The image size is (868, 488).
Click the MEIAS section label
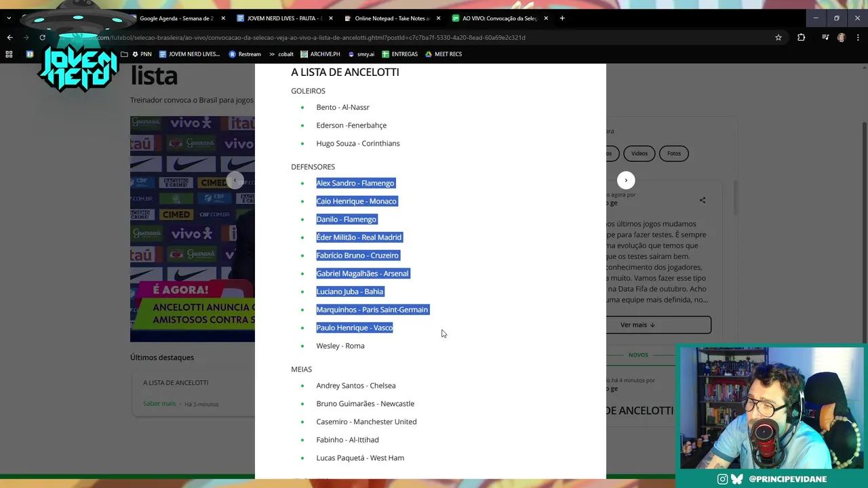(x=301, y=369)
